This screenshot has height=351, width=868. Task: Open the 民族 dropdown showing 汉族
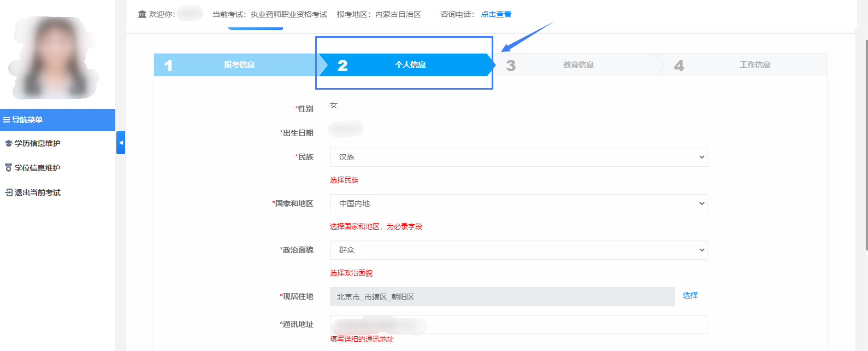coord(518,157)
